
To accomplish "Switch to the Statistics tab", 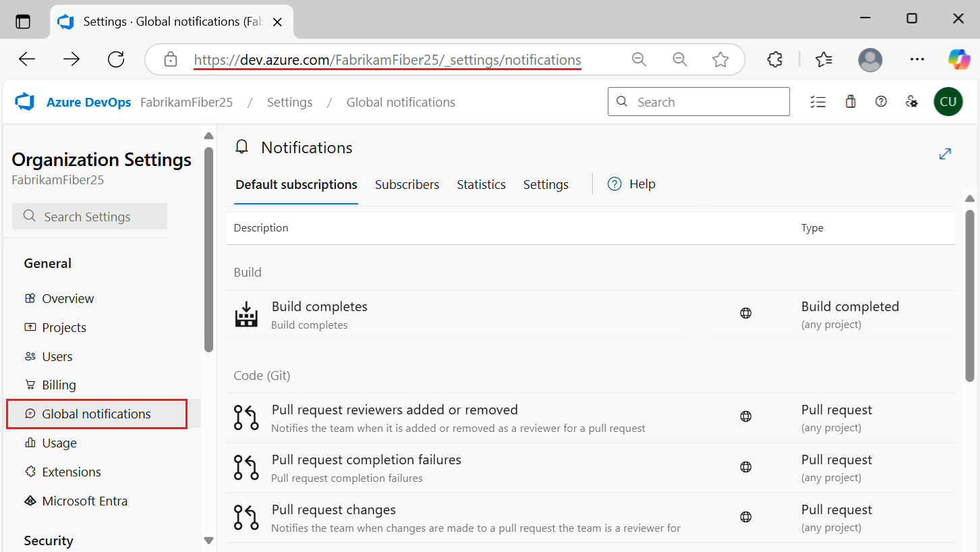I will [x=481, y=184].
